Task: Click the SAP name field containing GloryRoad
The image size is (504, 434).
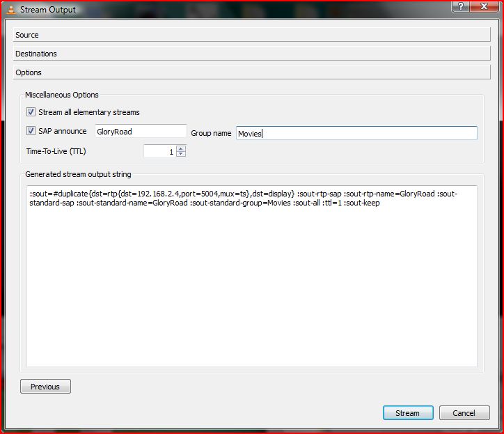Action: [x=140, y=132]
